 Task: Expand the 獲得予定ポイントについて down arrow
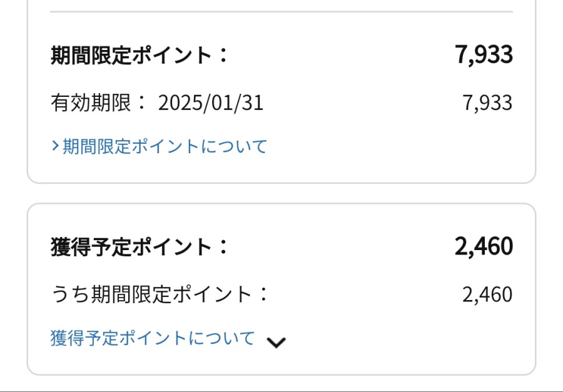tap(276, 342)
